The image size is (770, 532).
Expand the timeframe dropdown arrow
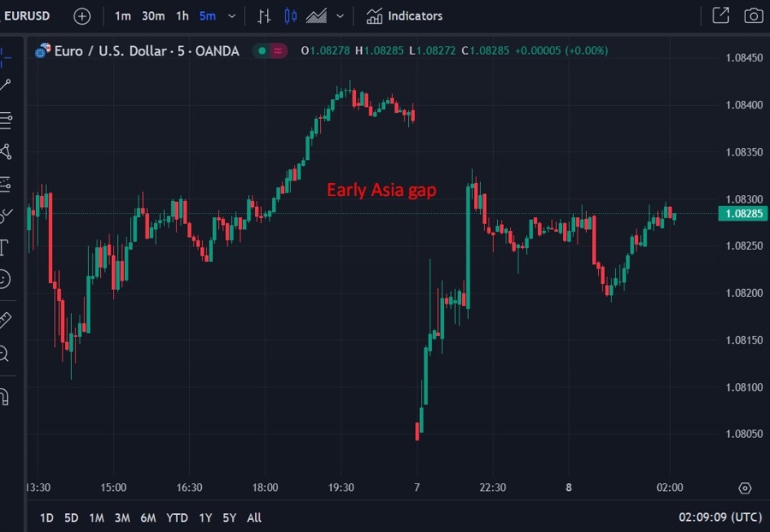(232, 16)
